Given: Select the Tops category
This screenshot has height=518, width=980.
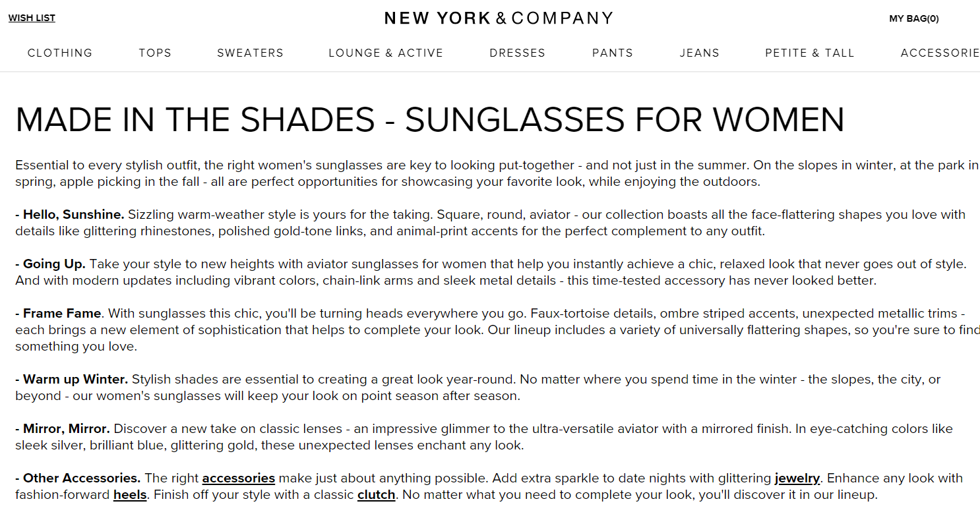Looking at the screenshot, I should (x=155, y=53).
